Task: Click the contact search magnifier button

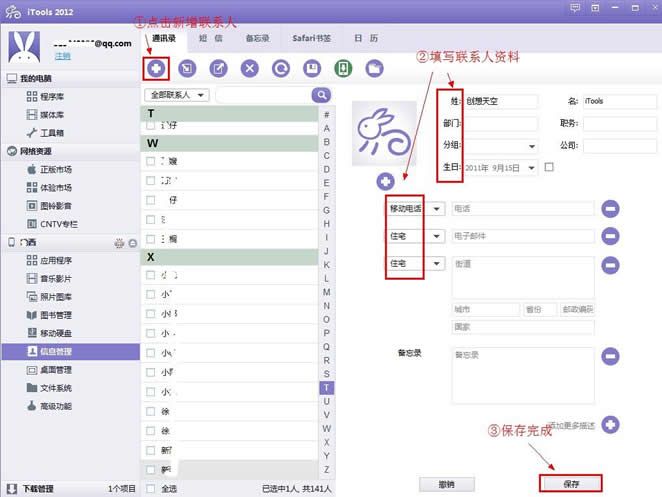Action: 321,95
